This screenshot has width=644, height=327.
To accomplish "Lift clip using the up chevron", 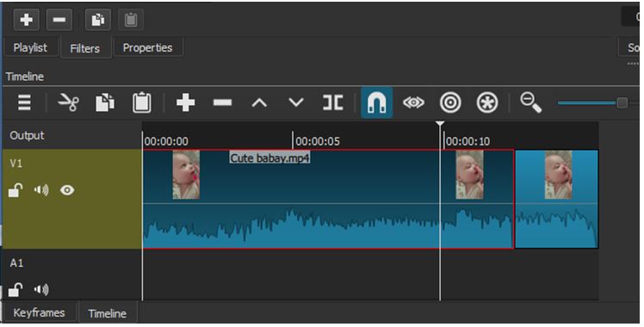I will pos(259,102).
